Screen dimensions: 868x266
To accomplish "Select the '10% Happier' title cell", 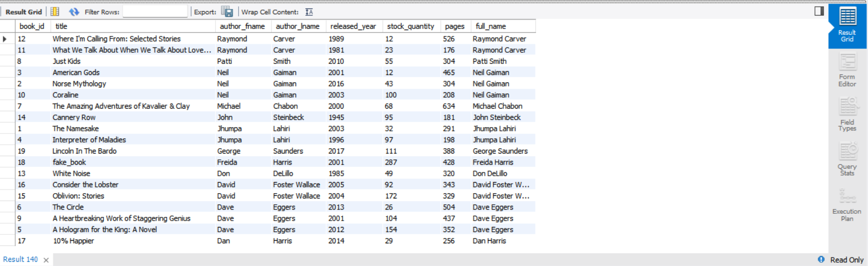I will [x=133, y=241].
